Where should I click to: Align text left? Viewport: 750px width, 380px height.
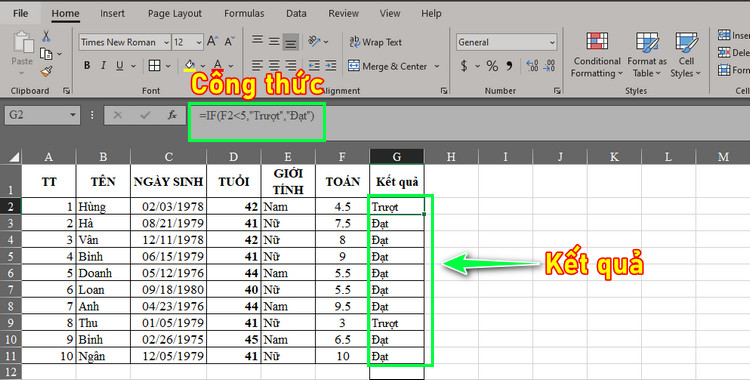pos(257,66)
